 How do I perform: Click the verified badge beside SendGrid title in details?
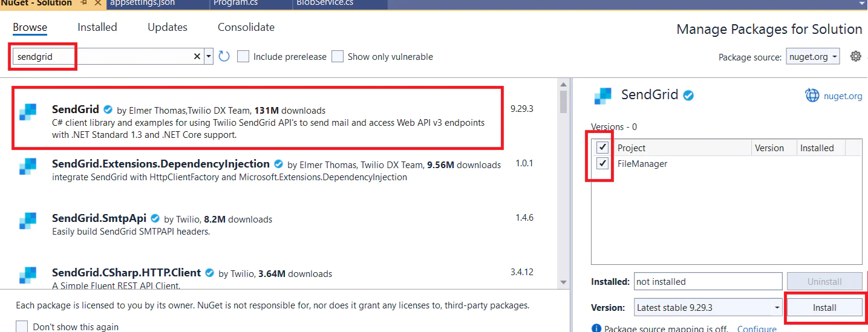pyautogui.click(x=688, y=95)
